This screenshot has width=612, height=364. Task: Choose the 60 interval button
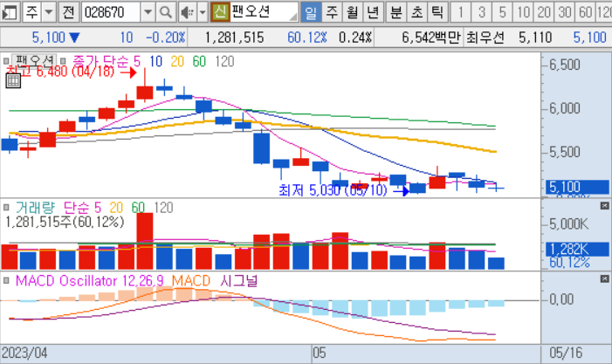[x=585, y=12]
